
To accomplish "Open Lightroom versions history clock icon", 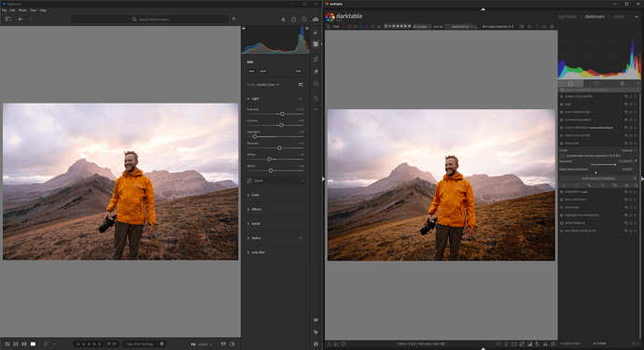I will click(315, 99).
